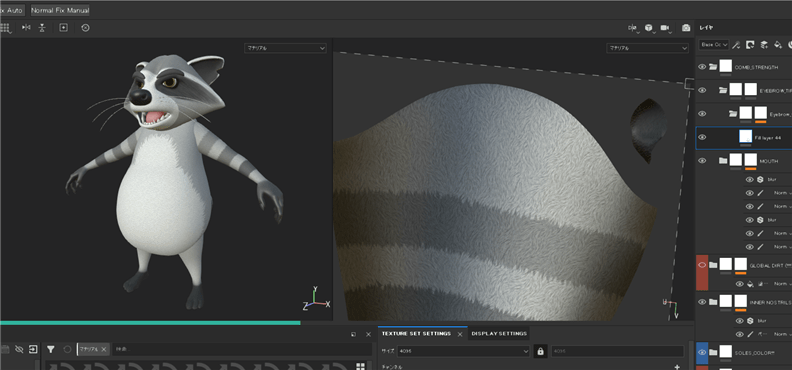792x370 pixels.
Task: Expand the INNER NOSTRILS folder icon
Action: click(713, 302)
